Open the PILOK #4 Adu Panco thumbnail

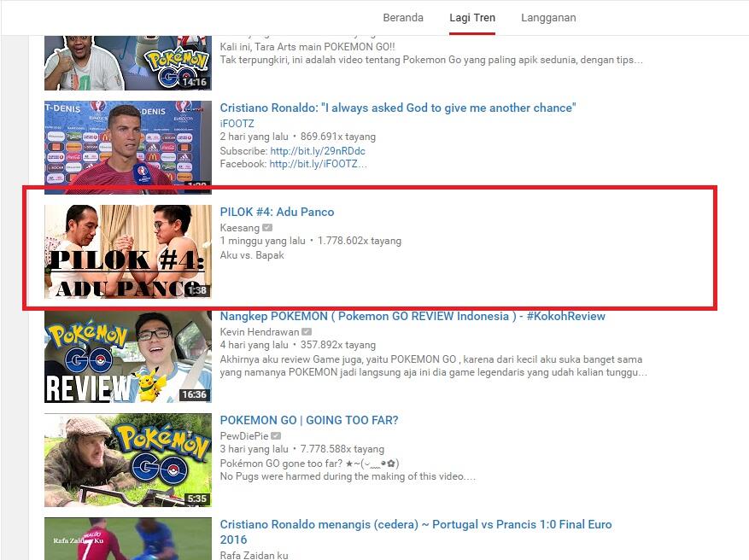(x=128, y=252)
